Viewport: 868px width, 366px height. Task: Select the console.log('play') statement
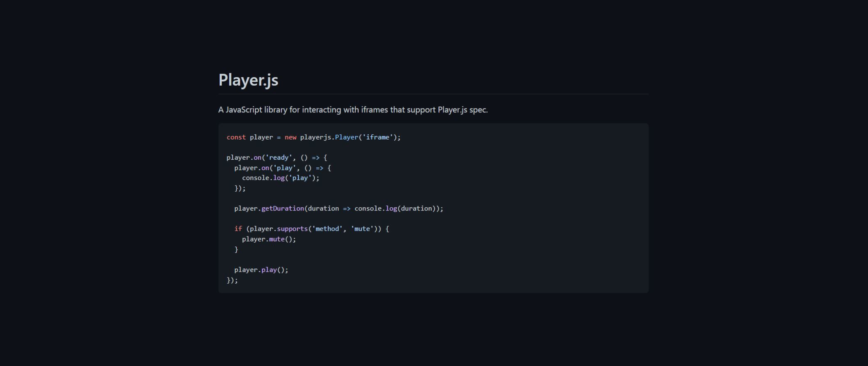coord(280,178)
